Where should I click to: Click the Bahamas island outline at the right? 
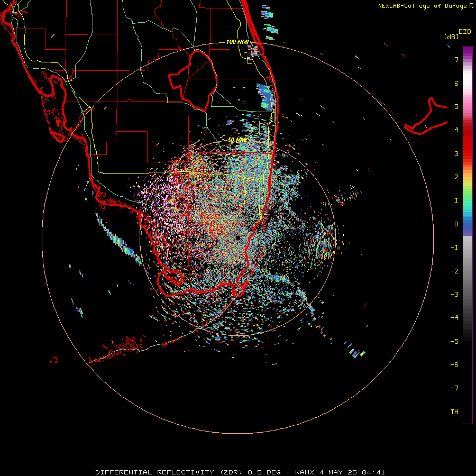(x=426, y=116)
